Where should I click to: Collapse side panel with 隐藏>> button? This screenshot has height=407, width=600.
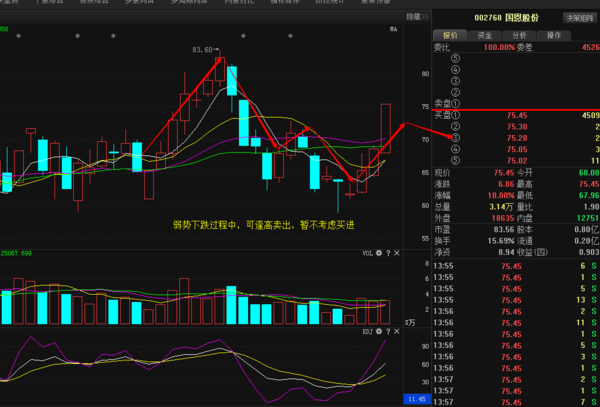click(417, 17)
